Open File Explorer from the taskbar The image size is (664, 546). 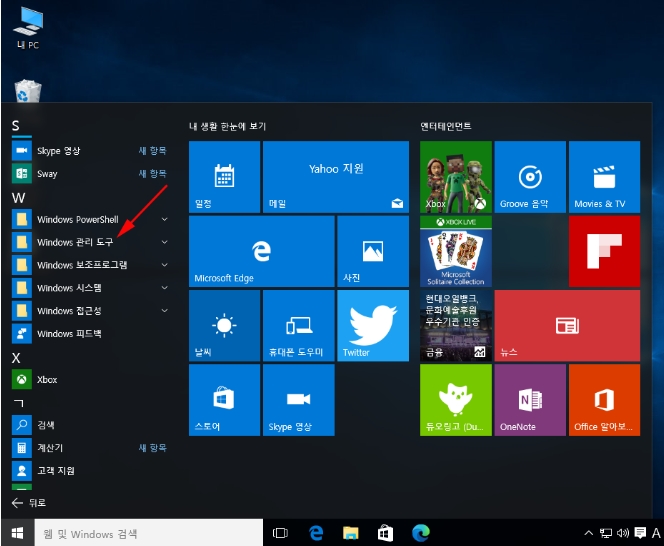coord(351,533)
